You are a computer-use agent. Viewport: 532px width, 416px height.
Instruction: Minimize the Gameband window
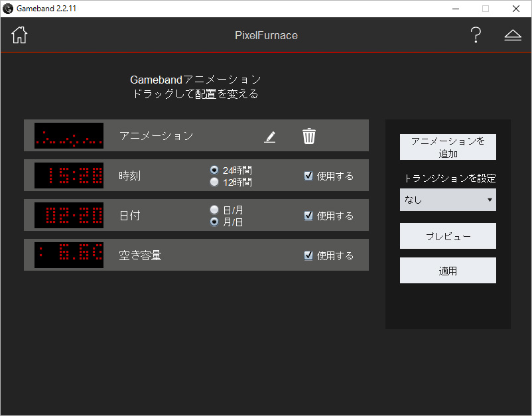click(456, 9)
